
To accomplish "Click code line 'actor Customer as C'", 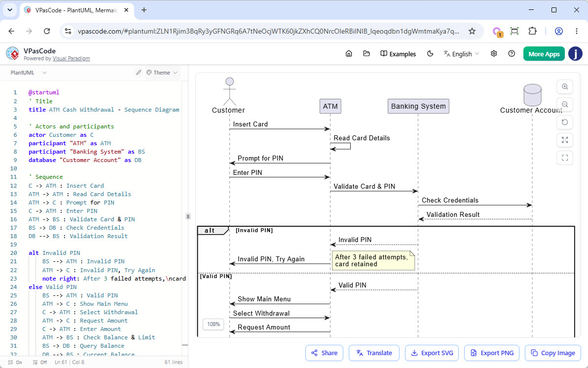I will coord(61,135).
